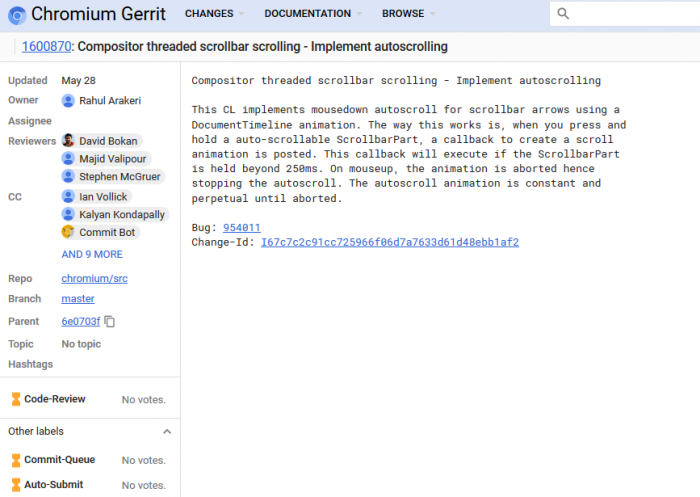Open the CHANGES dropdown menu
This screenshot has width=700, height=497.
coord(214,14)
